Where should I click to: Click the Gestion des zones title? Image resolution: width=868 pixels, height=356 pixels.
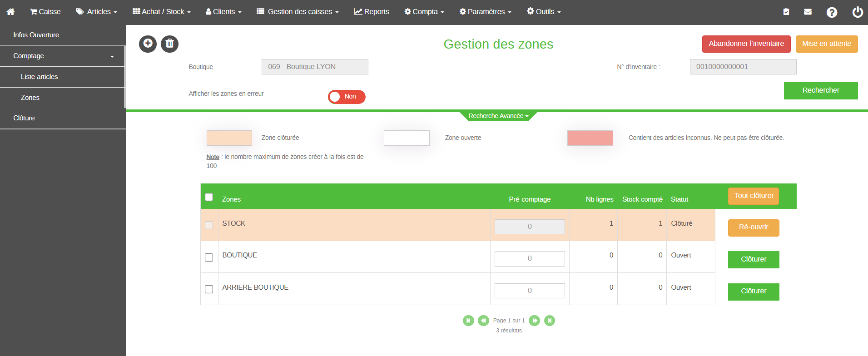tap(498, 44)
